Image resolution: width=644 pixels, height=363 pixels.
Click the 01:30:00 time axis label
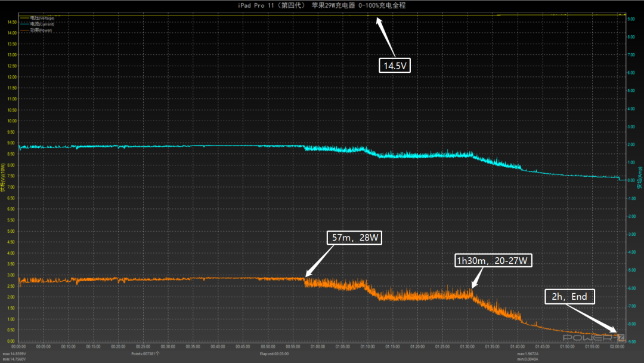tap(467, 346)
